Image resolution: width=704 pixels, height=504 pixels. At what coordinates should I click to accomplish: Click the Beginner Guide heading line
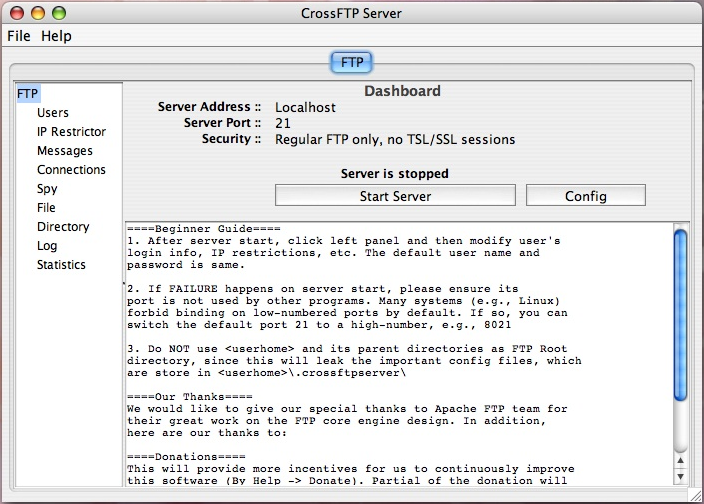click(203, 229)
